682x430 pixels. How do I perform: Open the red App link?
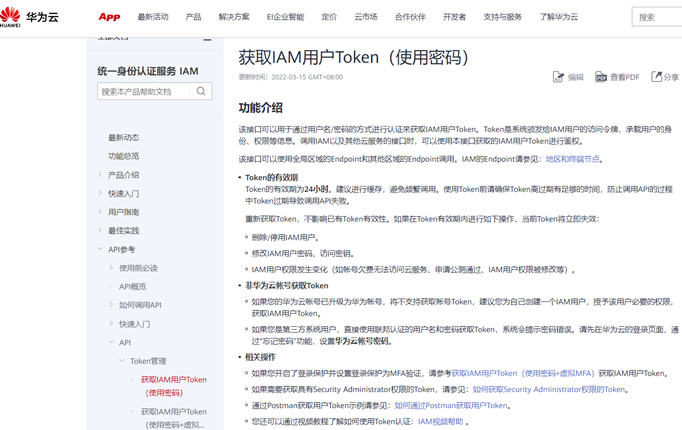[109, 17]
